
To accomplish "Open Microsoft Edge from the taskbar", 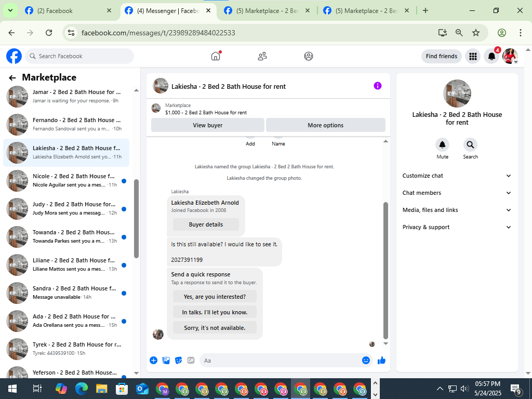I will [82, 389].
